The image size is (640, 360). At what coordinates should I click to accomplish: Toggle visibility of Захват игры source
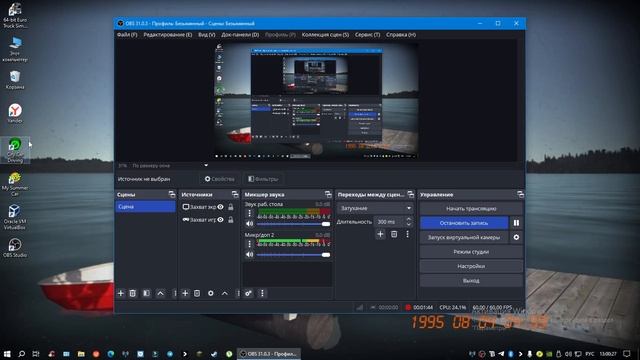pos(220,220)
